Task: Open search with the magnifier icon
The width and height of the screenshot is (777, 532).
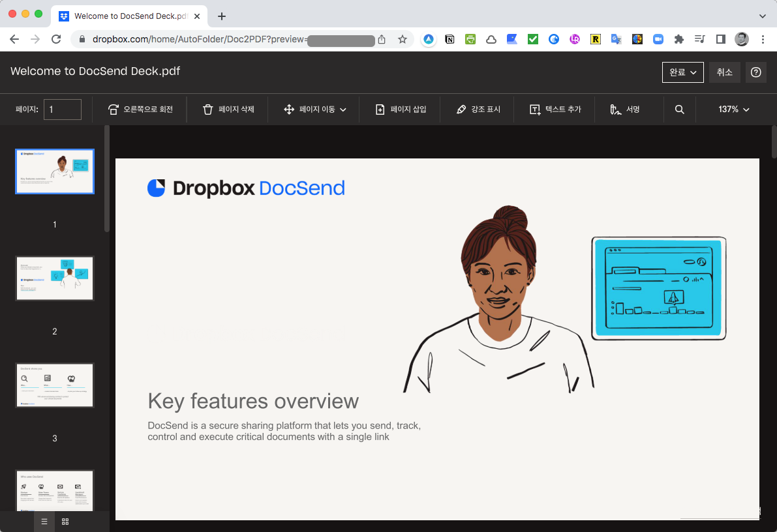Action: tap(679, 110)
